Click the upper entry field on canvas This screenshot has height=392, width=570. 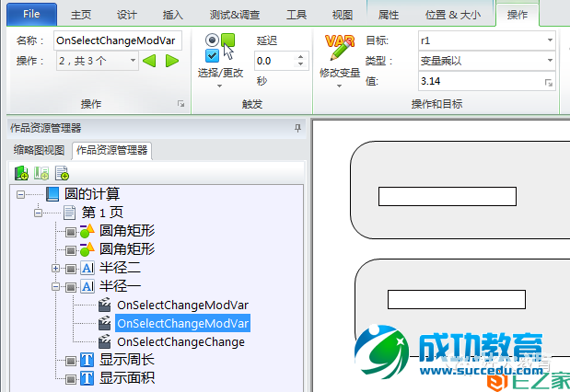pyautogui.click(x=448, y=197)
